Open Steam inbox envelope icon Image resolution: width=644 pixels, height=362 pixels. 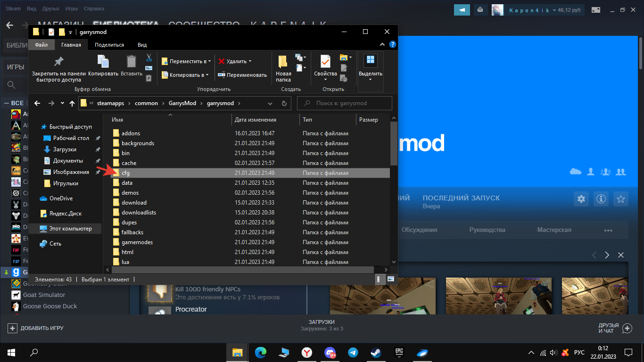(480, 9)
